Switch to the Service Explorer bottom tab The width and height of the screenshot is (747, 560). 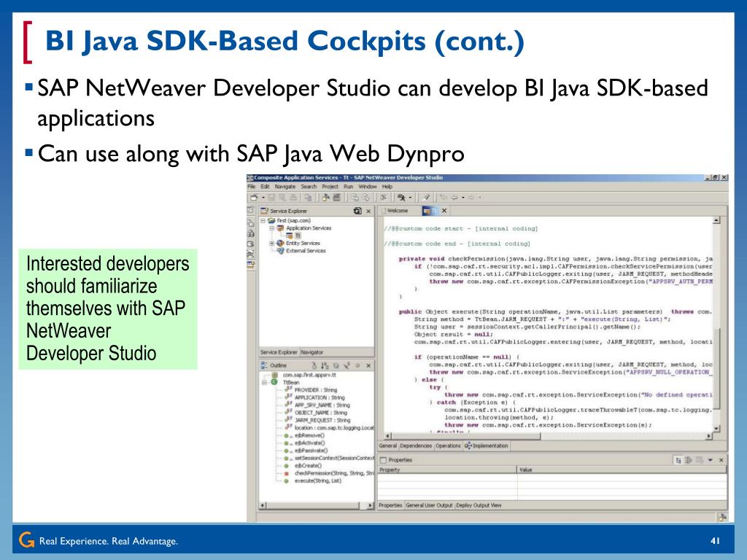tap(279, 352)
